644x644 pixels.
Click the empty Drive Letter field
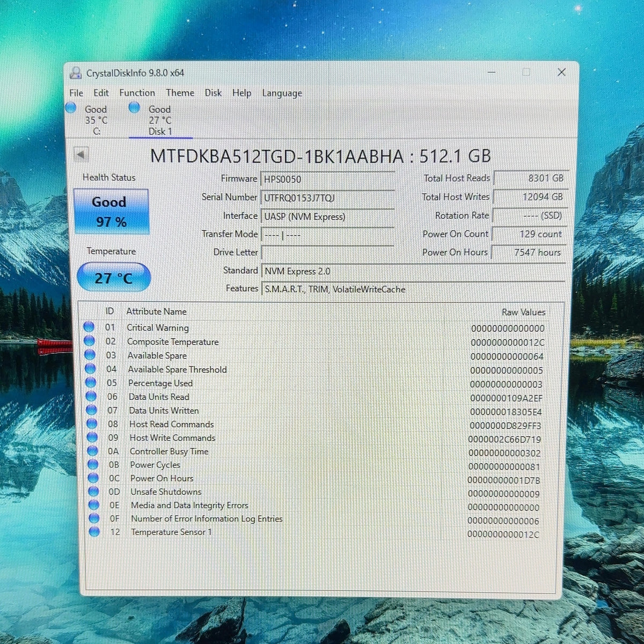click(x=327, y=253)
